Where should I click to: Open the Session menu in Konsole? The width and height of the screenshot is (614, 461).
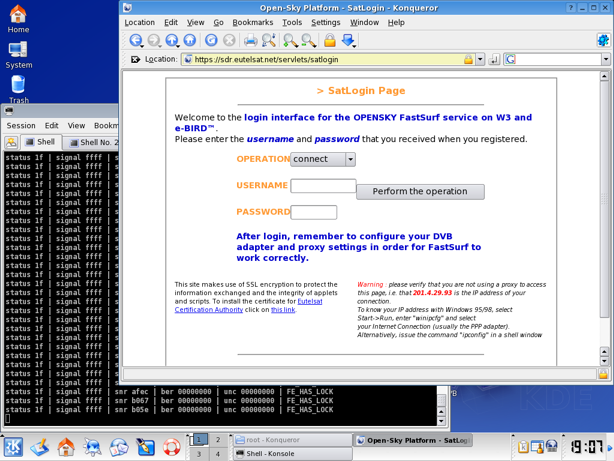(x=21, y=126)
